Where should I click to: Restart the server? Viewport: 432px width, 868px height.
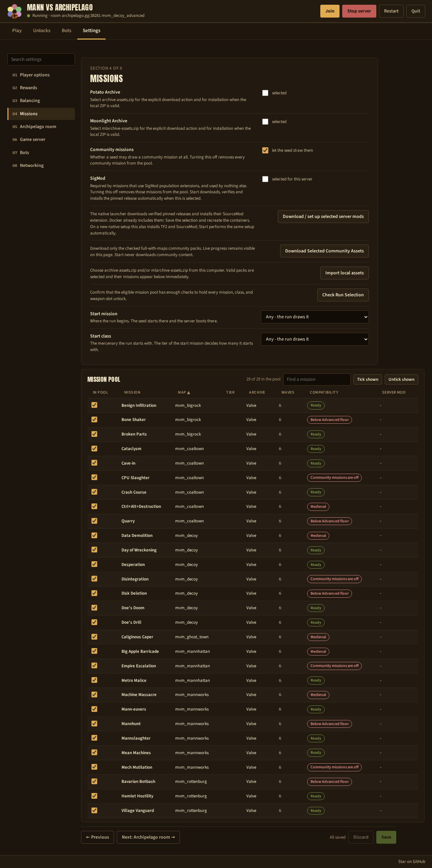[391, 11]
